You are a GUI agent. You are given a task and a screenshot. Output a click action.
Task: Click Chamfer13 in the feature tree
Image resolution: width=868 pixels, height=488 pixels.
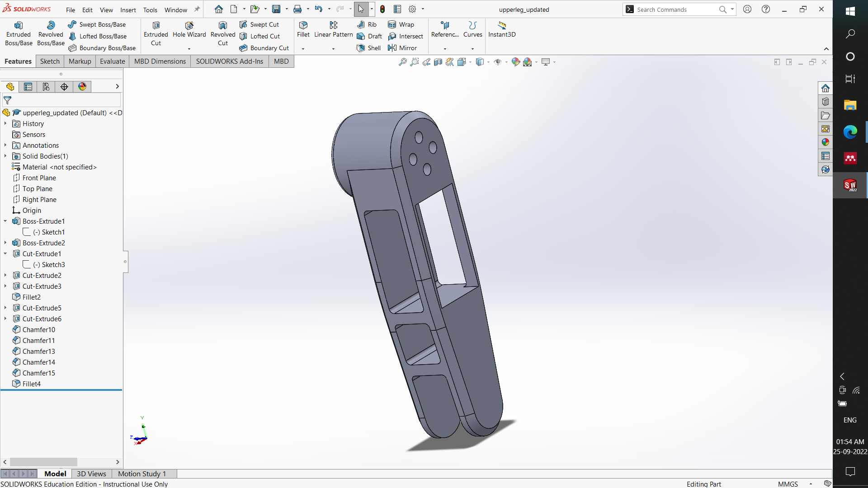(38, 351)
